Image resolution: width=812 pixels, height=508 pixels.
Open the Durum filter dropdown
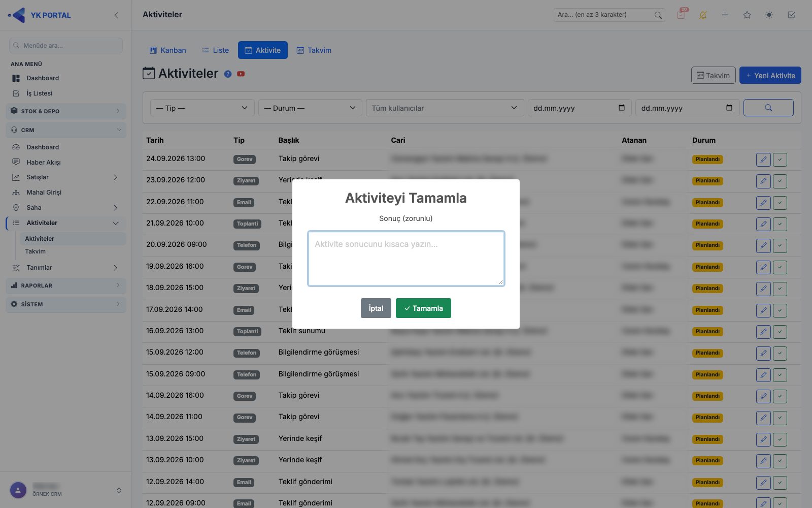coord(310,108)
